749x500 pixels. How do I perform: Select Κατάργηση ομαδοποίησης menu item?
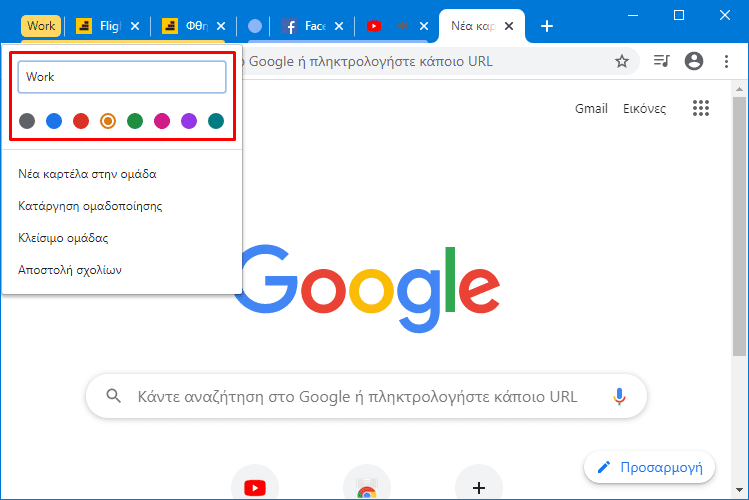[122, 206]
